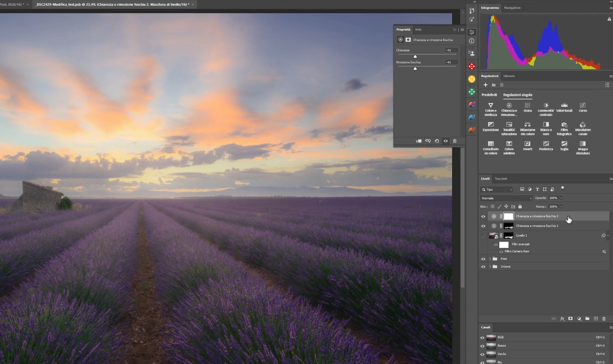Viewport: 613px width, 364px height.
Task: Expand the Post layer group
Action: point(490,259)
